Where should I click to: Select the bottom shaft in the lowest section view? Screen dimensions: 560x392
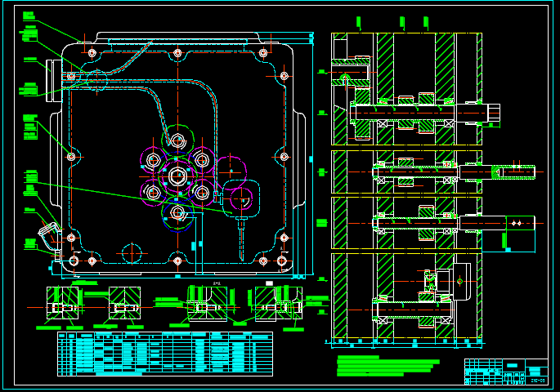tap(413, 310)
